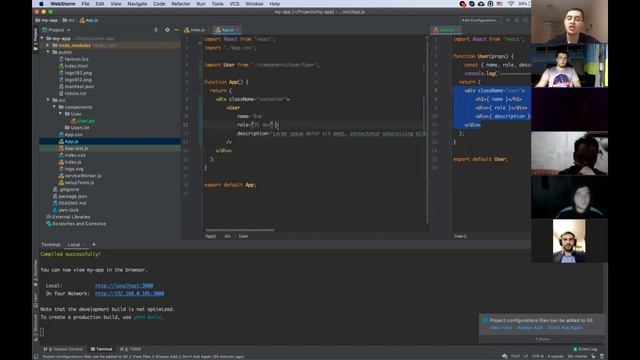Image resolution: width=640 pixels, height=360 pixels.
Task: Select logo512.png in project tree
Action: (x=76, y=80)
